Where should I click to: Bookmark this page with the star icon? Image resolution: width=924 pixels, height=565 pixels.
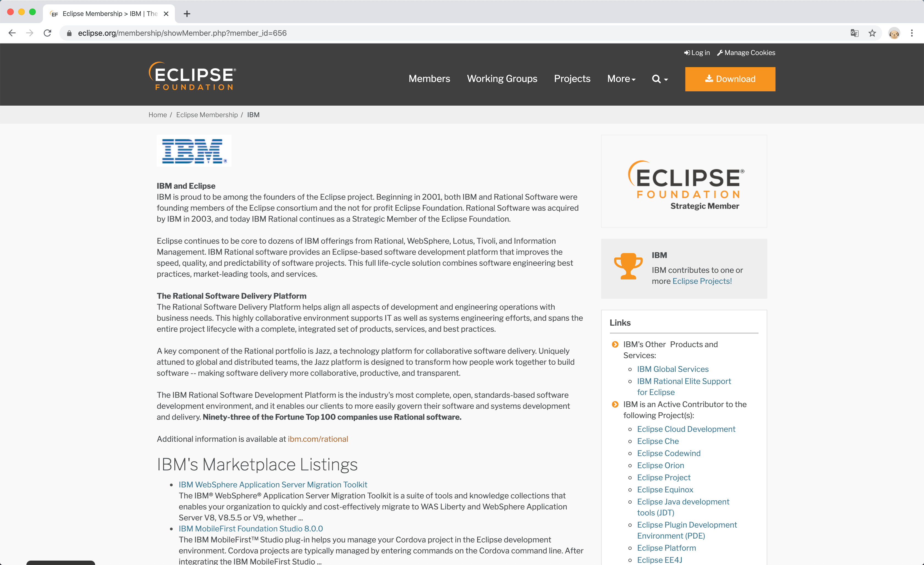pyautogui.click(x=872, y=33)
